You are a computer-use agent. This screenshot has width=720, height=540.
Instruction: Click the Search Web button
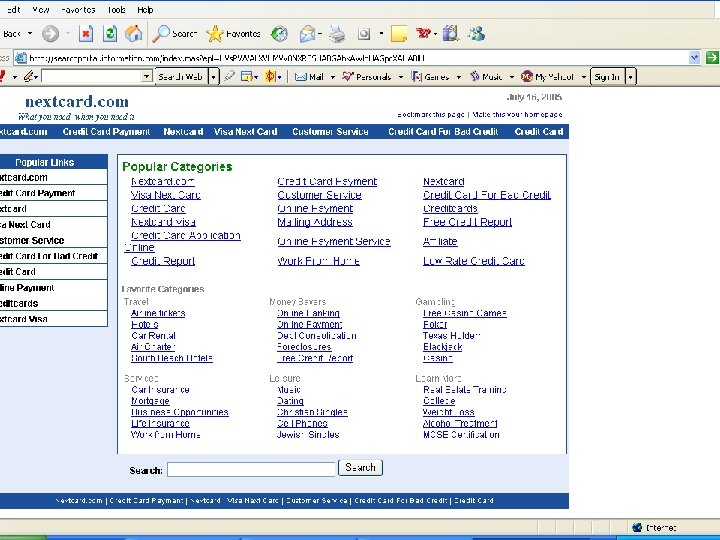click(182, 77)
